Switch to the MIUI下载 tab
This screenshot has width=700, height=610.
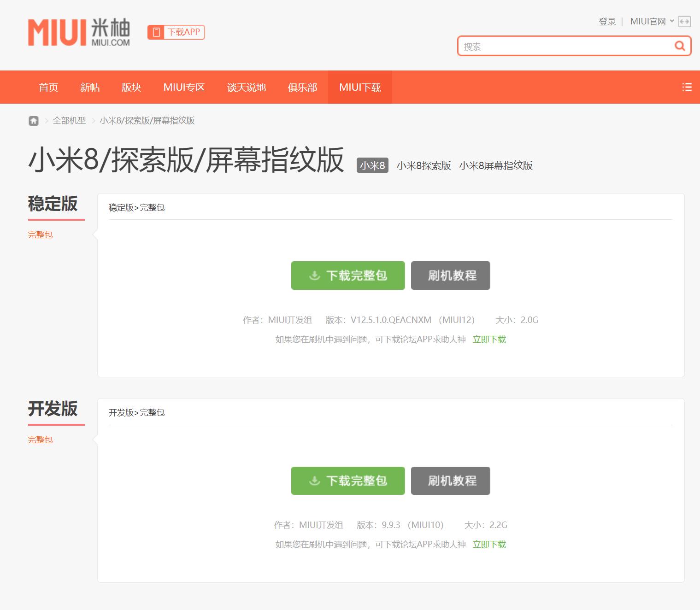pyautogui.click(x=360, y=87)
